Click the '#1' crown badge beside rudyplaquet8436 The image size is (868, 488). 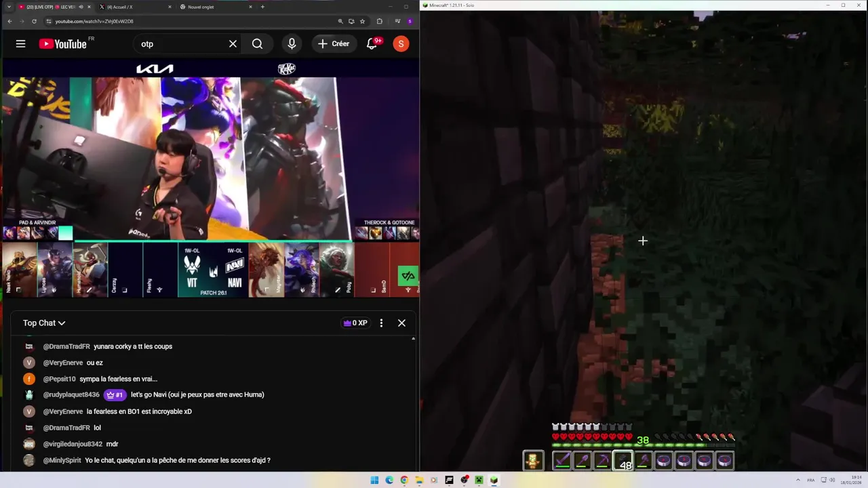coord(115,394)
